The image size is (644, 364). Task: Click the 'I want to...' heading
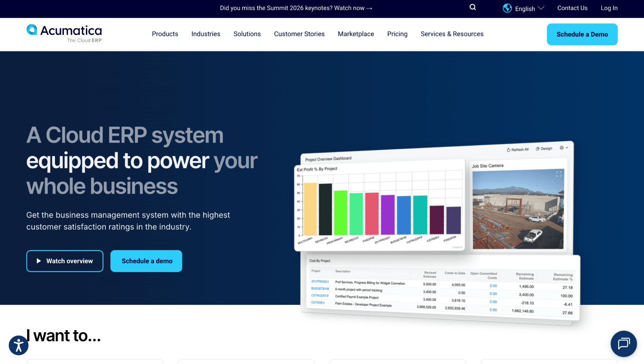64,336
